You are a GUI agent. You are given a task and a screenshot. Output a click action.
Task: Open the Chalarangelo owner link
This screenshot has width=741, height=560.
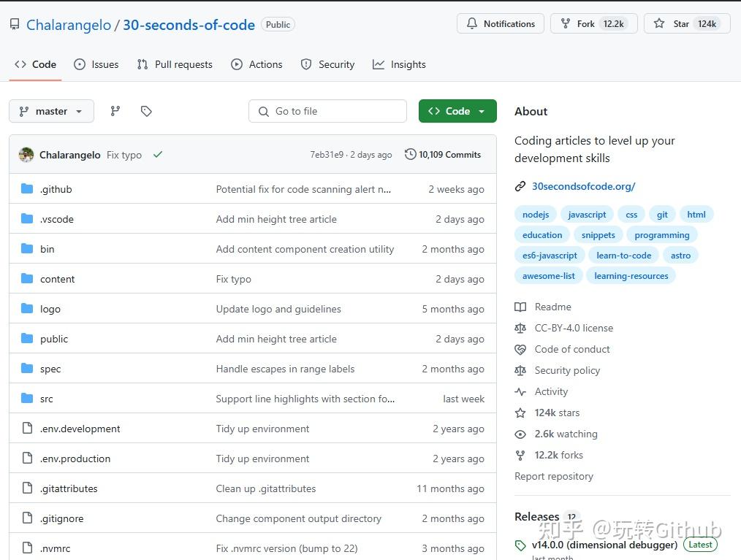(x=69, y=25)
